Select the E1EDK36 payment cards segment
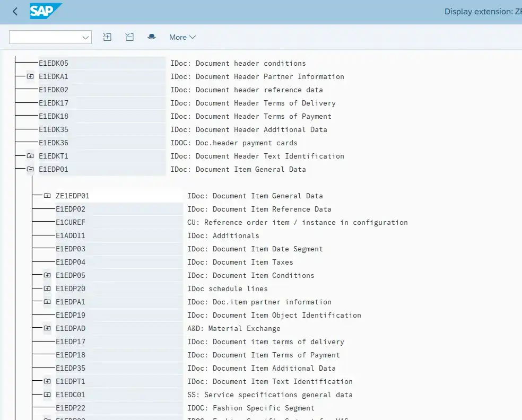522x420 pixels. click(x=53, y=143)
